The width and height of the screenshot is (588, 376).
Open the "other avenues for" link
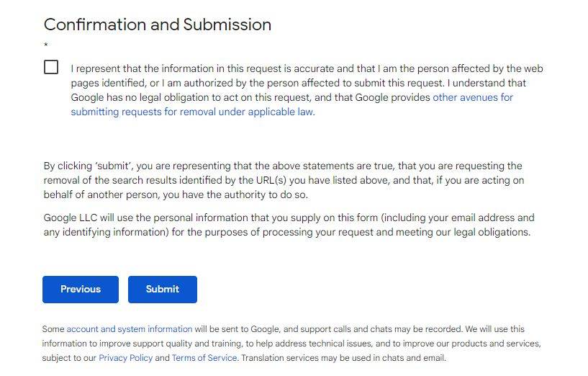click(472, 97)
